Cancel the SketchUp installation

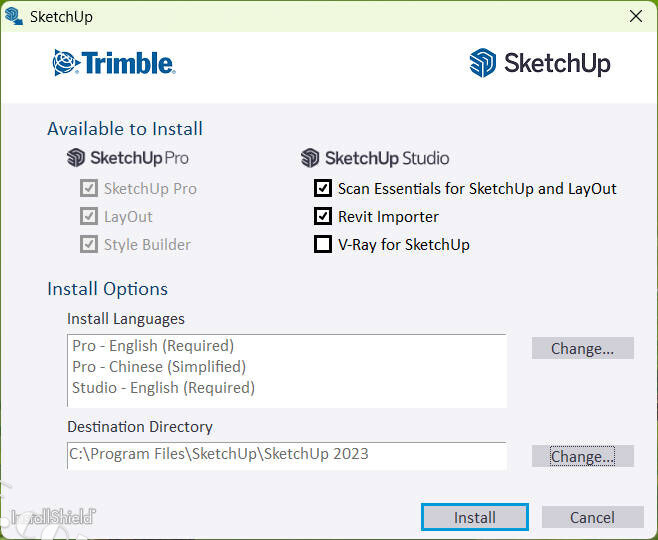coord(592,517)
